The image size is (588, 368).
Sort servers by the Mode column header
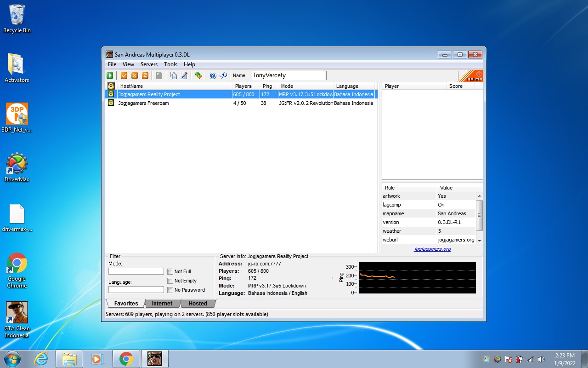tap(306, 86)
